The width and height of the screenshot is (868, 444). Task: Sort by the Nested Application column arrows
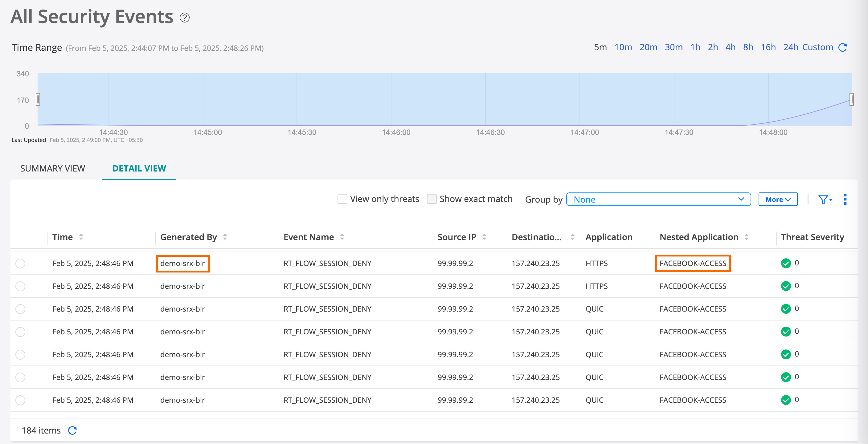point(746,237)
